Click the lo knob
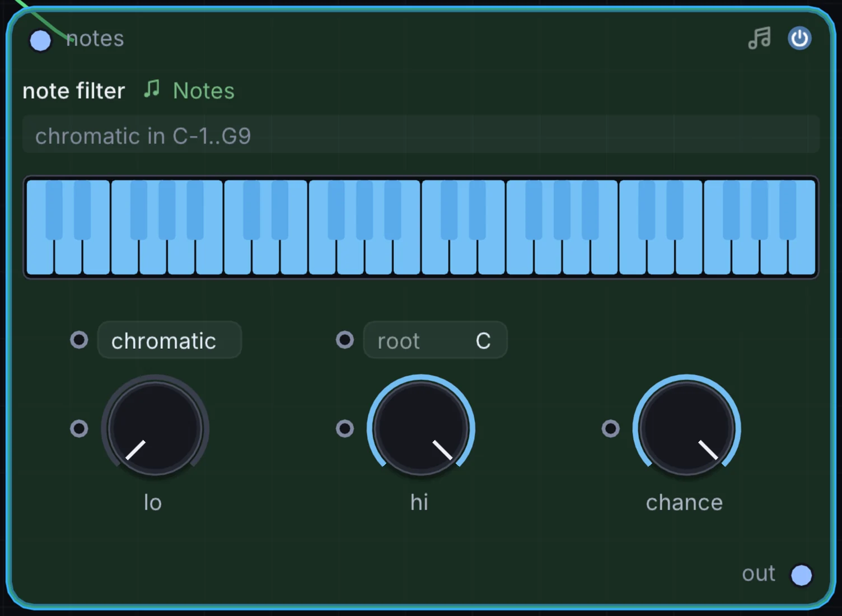Viewport: 842px width, 616px height. (x=155, y=429)
